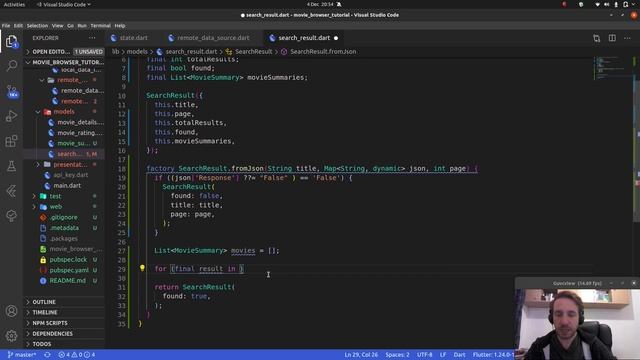Screen dimensions: 640x360
Task: Open the Go menu
Action: pos(70,25)
